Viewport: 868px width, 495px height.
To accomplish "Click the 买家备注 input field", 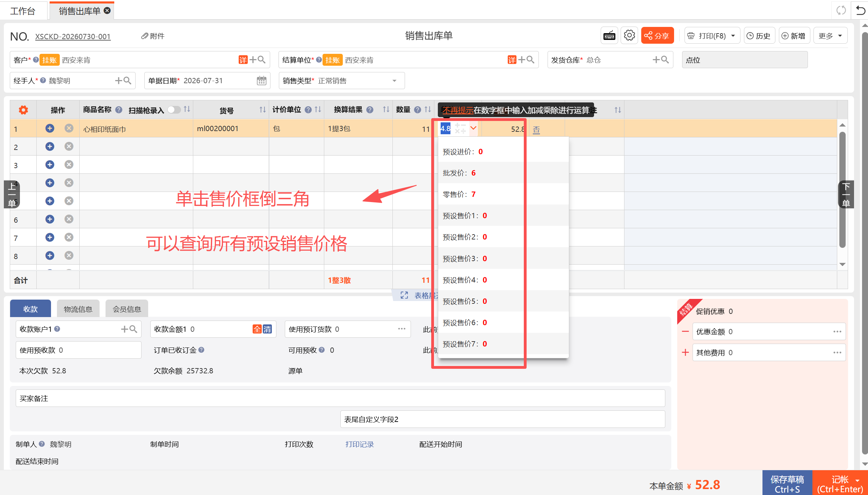I will (x=340, y=399).
